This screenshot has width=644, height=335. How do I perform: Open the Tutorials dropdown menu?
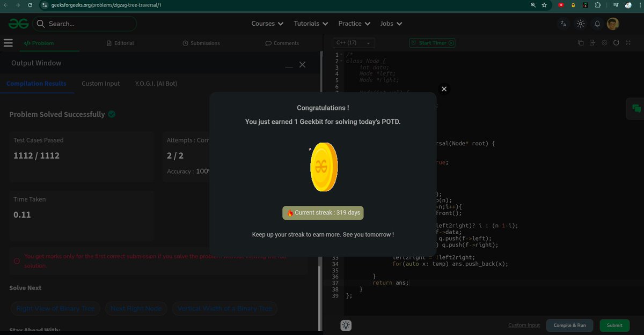[310, 24]
